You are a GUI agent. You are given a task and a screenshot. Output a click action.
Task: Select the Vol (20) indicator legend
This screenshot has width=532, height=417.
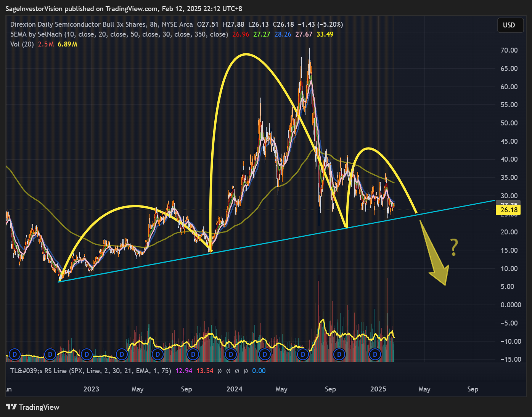(x=22, y=44)
